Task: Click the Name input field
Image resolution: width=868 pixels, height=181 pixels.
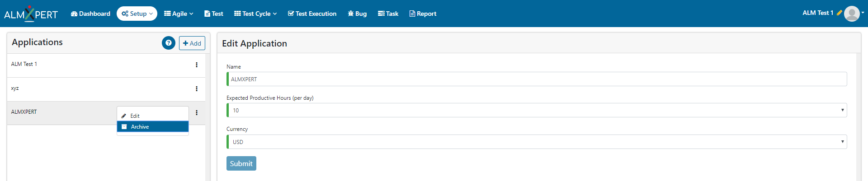Action: pos(537,79)
